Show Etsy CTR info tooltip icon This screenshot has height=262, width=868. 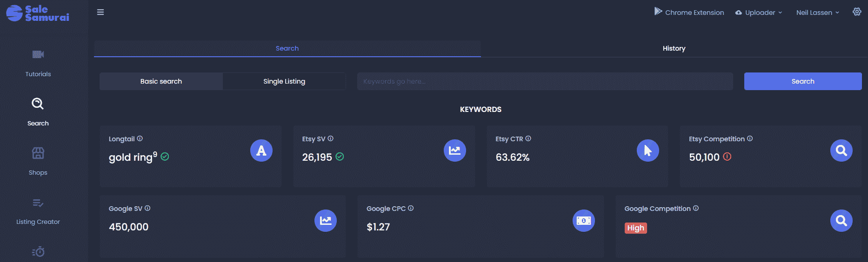click(x=528, y=138)
